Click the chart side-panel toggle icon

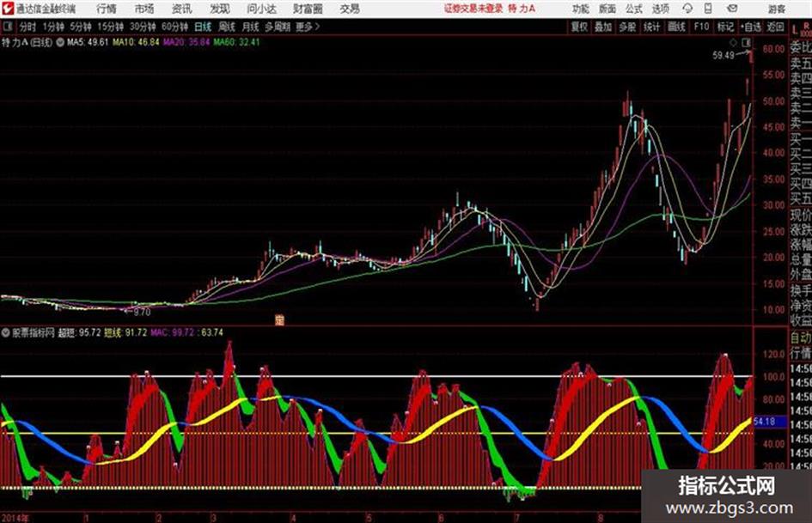coord(746,42)
